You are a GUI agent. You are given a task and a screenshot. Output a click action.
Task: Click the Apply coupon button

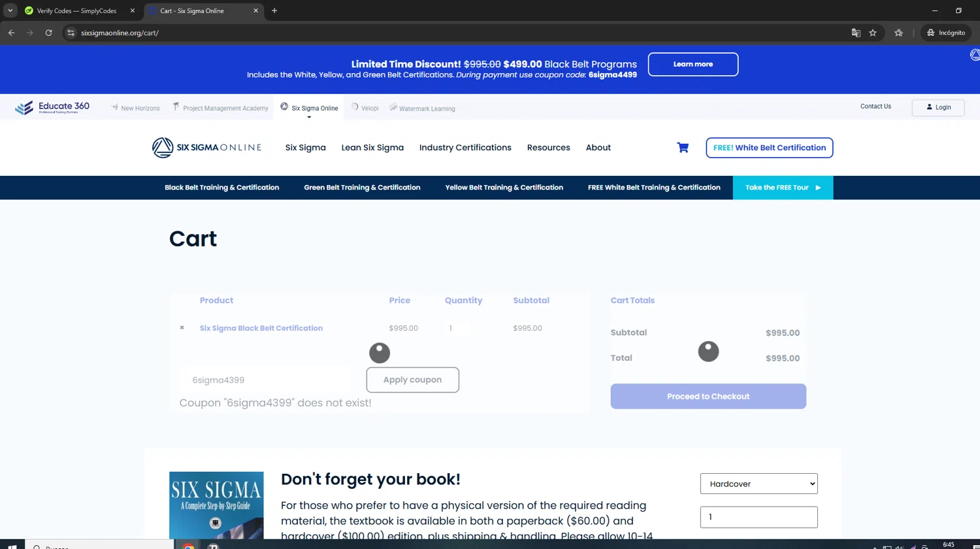point(412,380)
